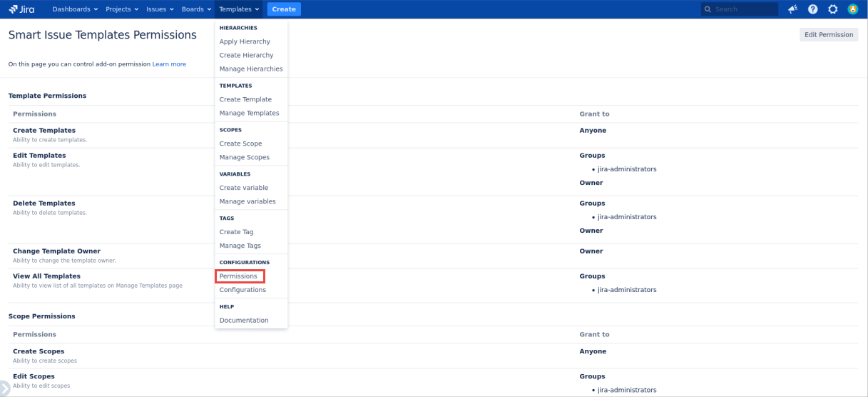The height and width of the screenshot is (397, 868).
Task: Open Manage variables menu item
Action: pyautogui.click(x=247, y=201)
